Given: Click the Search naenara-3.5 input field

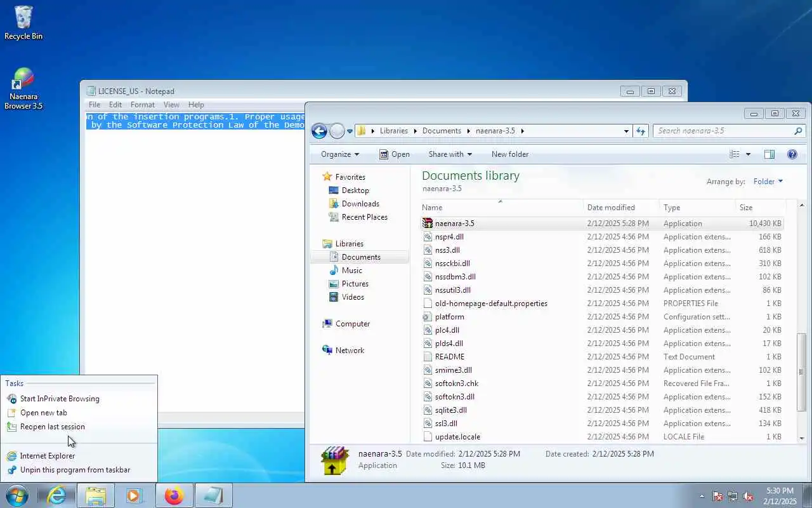Looking at the screenshot, I should click(724, 131).
